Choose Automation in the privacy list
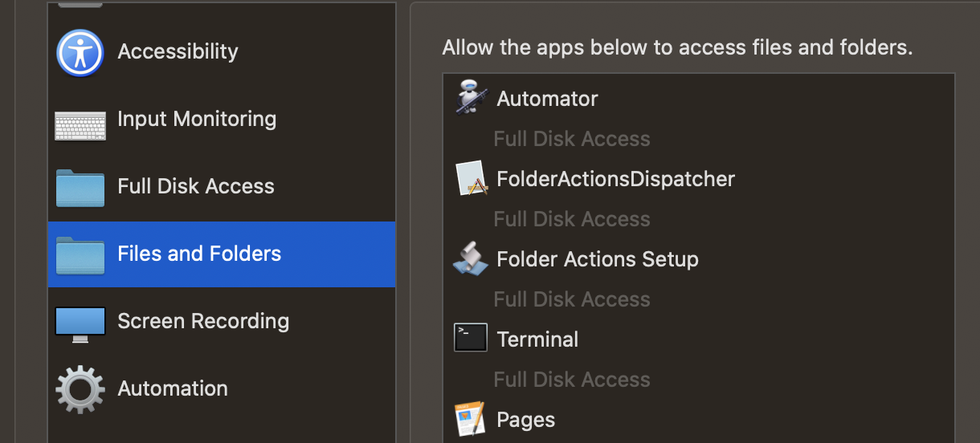This screenshot has width=980, height=443. (222, 389)
